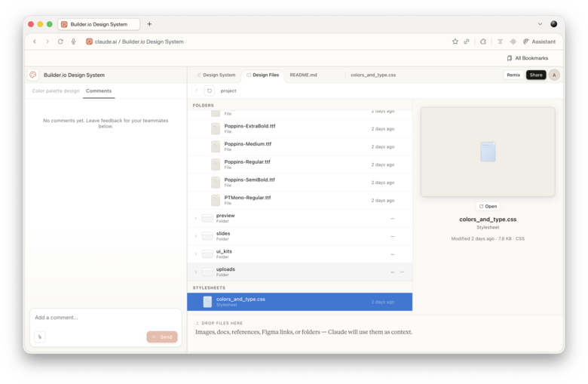Click the Share button
Image resolution: width=588 pixels, height=384 pixels.
(536, 75)
